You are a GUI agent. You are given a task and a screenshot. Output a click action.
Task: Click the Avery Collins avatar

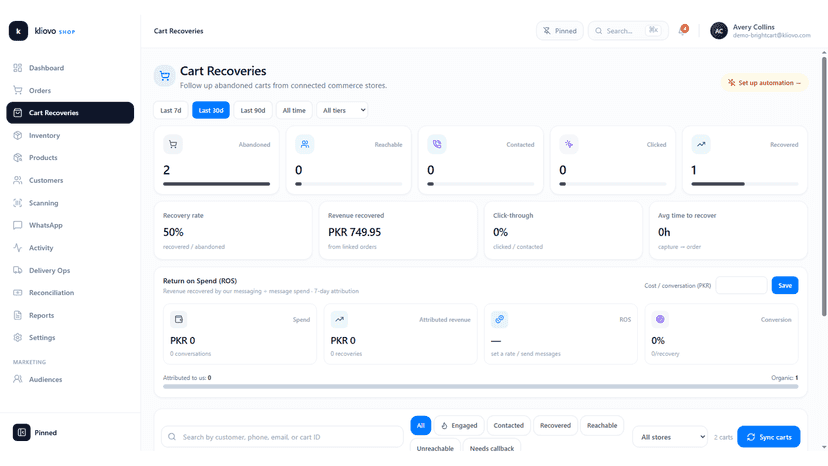coord(719,31)
